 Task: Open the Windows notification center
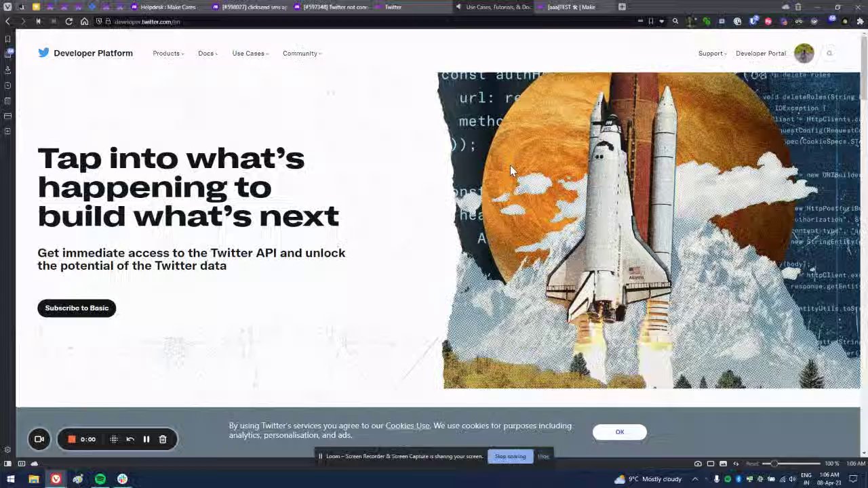853,479
